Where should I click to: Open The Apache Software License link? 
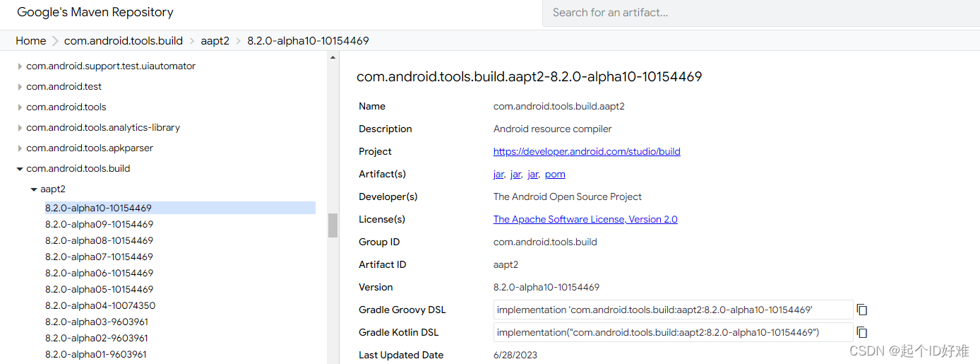[585, 219]
